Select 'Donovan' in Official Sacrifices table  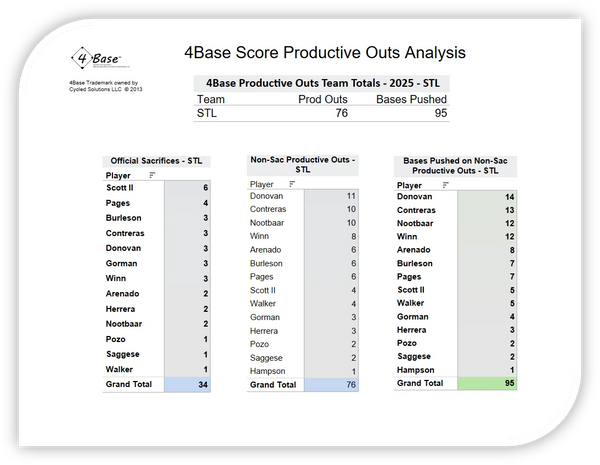coord(123,248)
